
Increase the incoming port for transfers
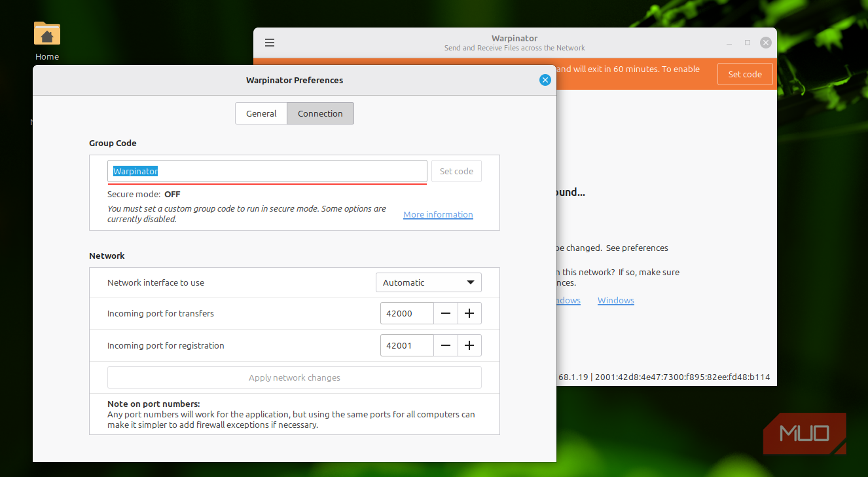(x=469, y=313)
